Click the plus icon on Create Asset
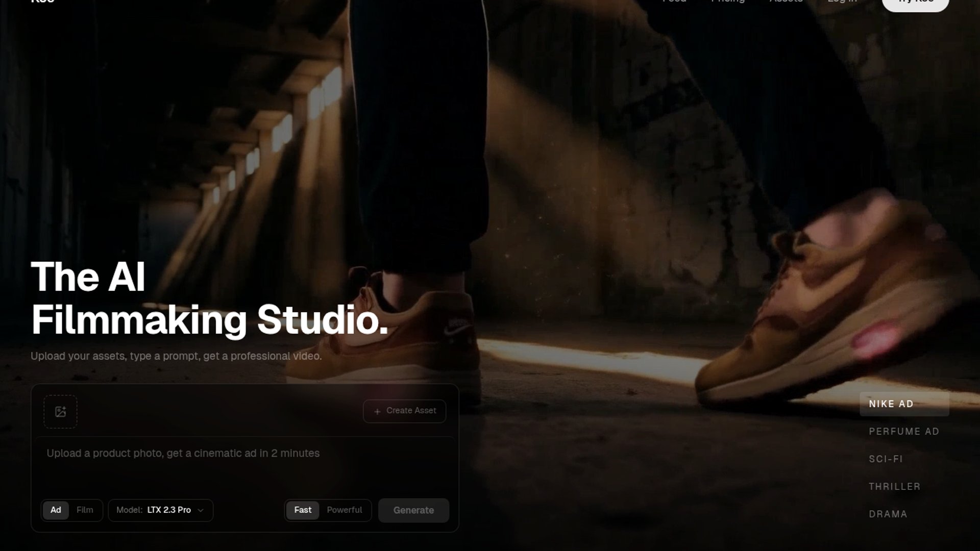The image size is (980, 551). click(377, 412)
